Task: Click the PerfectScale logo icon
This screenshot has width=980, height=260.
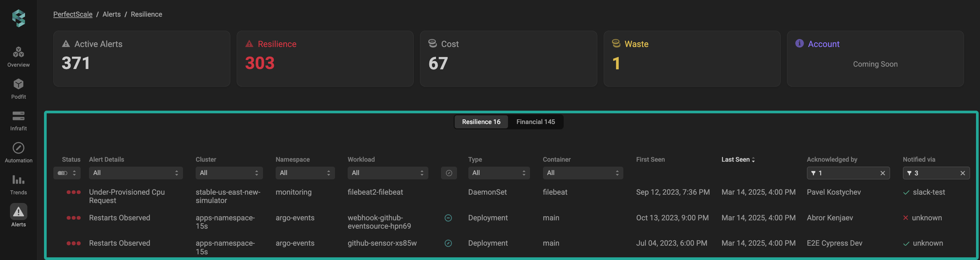Action: [18, 18]
